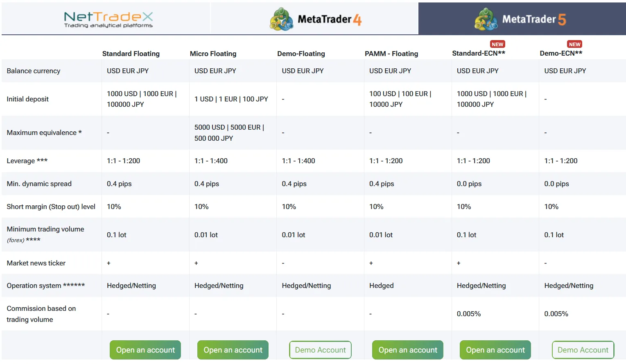Click Standard Floating stop out 10% cell
The width and height of the screenshot is (626, 364).
(x=114, y=207)
